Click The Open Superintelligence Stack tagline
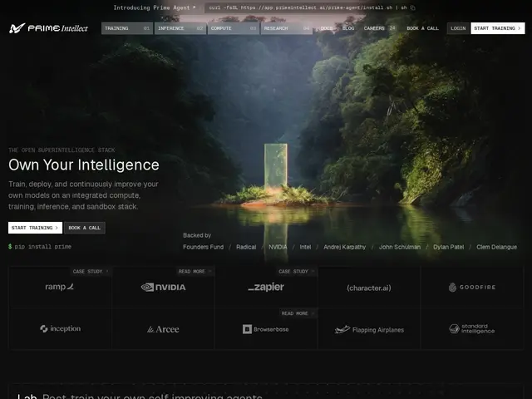 point(62,150)
